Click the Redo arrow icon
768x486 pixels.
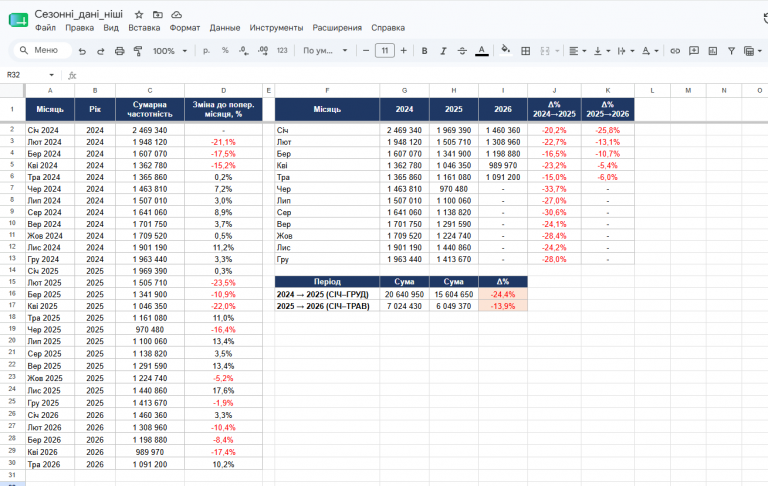click(x=100, y=51)
